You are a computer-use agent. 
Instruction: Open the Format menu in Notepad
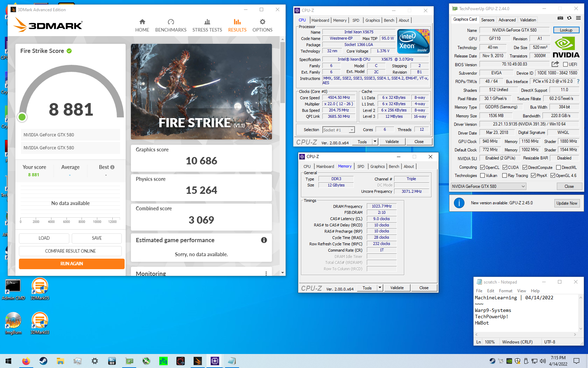tap(505, 291)
